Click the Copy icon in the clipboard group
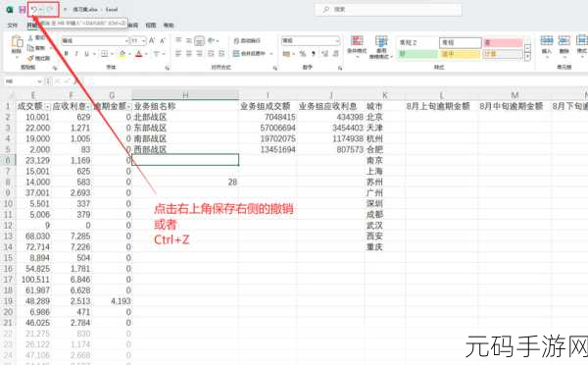This screenshot has height=365, width=588. coord(30,48)
